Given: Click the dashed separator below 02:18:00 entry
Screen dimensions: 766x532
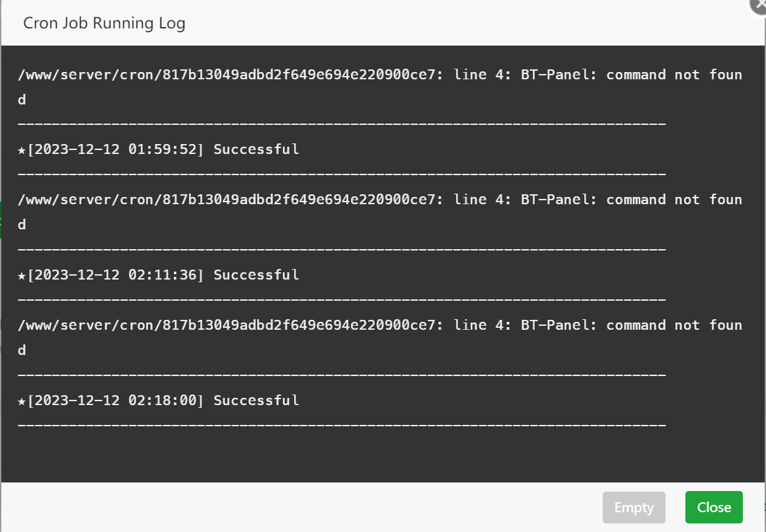Looking at the screenshot, I should click(x=341, y=424).
